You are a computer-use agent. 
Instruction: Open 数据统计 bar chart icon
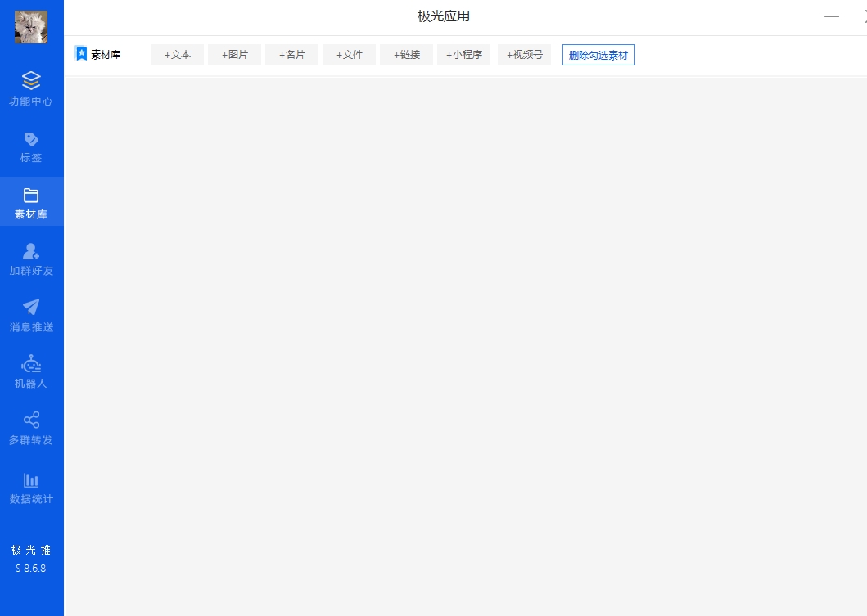(31, 479)
